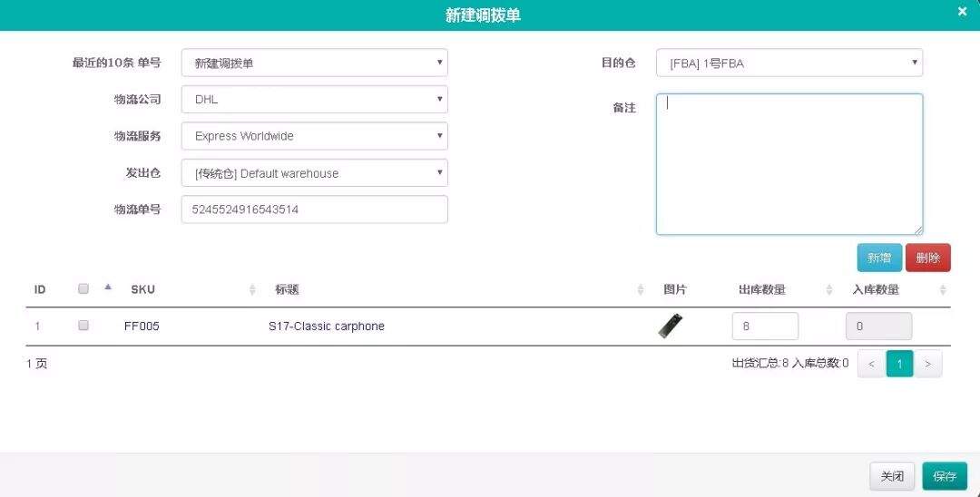Close the 新建调拨单 dialog with the X icon
Image resolution: width=980 pixels, height=497 pixels.
click(963, 11)
